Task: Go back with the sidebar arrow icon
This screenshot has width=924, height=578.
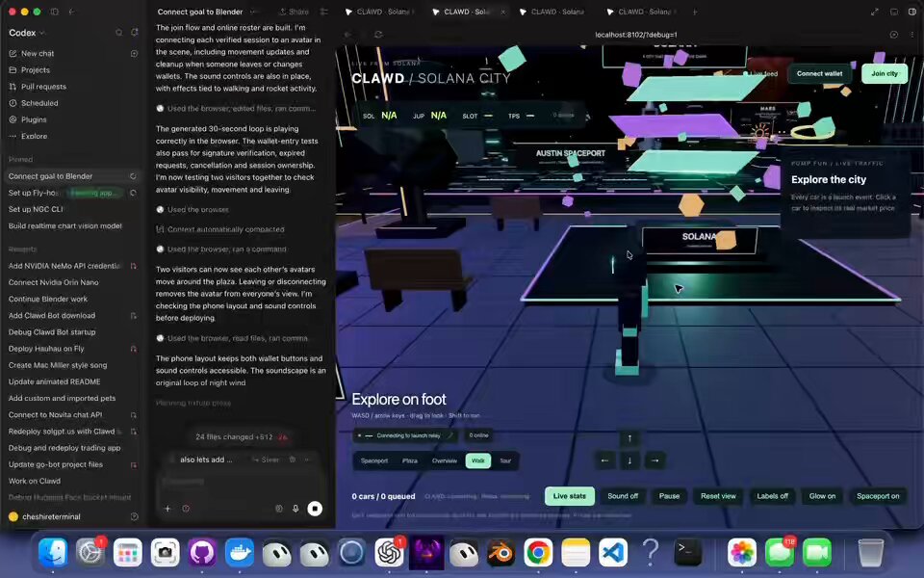Action: pyautogui.click(x=71, y=12)
